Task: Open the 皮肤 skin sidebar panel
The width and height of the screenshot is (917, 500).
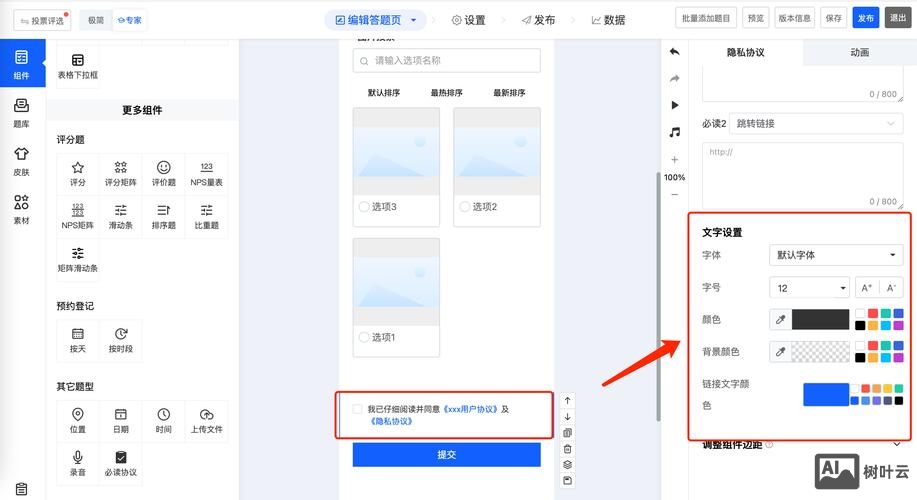Action: pos(22,161)
